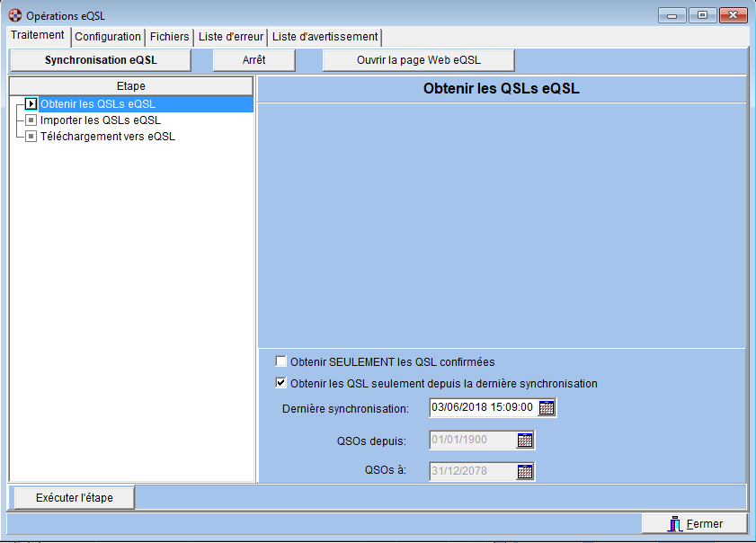
Task: Open the Fichiers tab
Action: [170, 37]
